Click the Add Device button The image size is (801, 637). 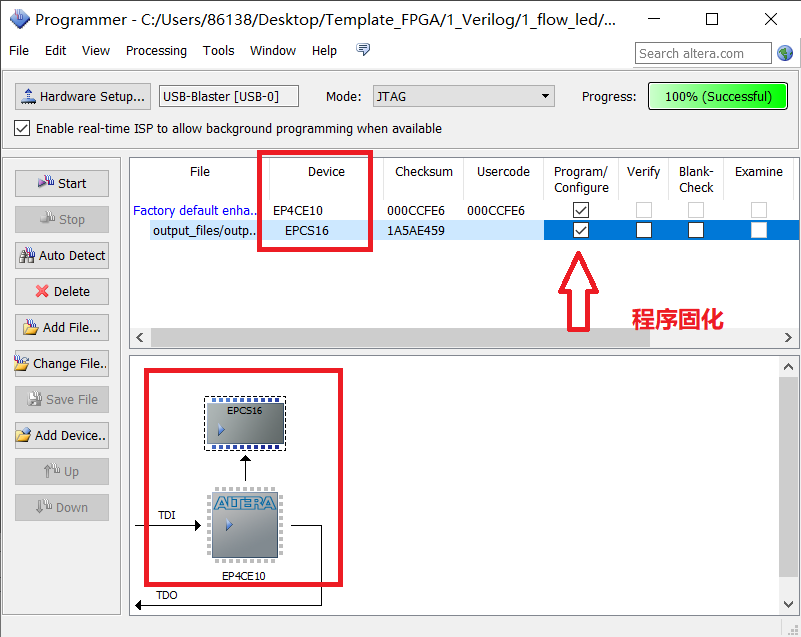point(62,435)
